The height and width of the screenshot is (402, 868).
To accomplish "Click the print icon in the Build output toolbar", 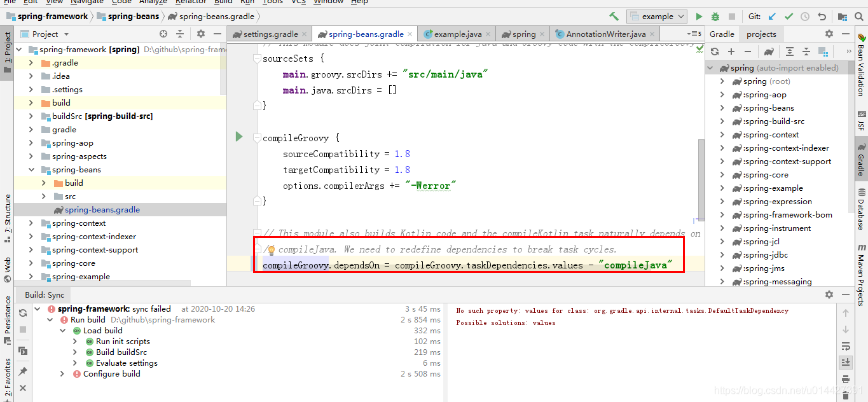I will click(x=846, y=379).
